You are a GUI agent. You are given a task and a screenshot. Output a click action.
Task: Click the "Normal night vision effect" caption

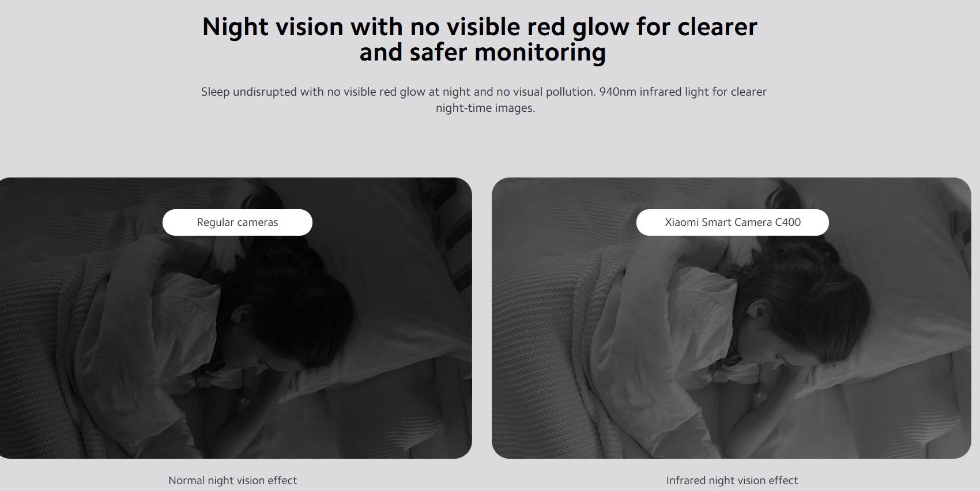233,481
